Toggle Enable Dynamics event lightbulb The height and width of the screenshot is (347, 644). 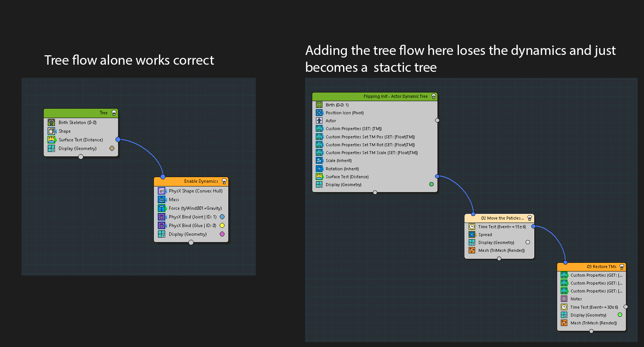pos(224,181)
